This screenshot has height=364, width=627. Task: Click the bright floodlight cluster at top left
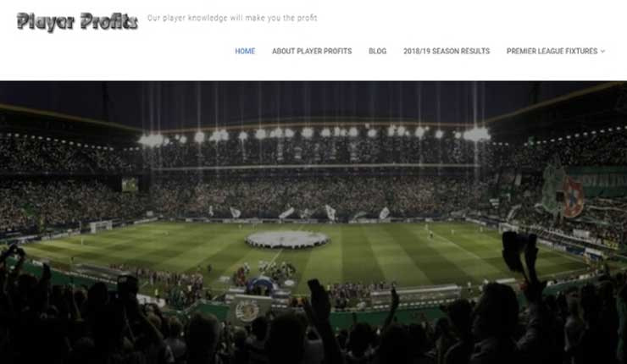tap(152, 140)
